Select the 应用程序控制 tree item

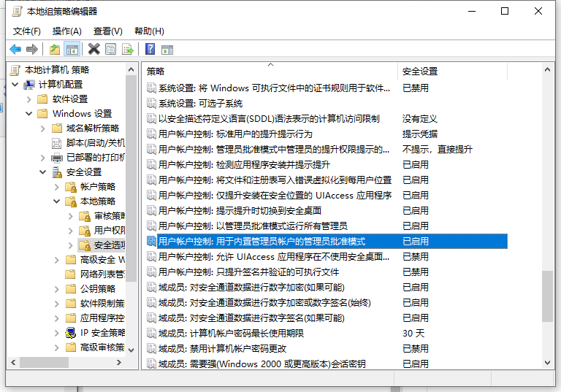(102, 318)
